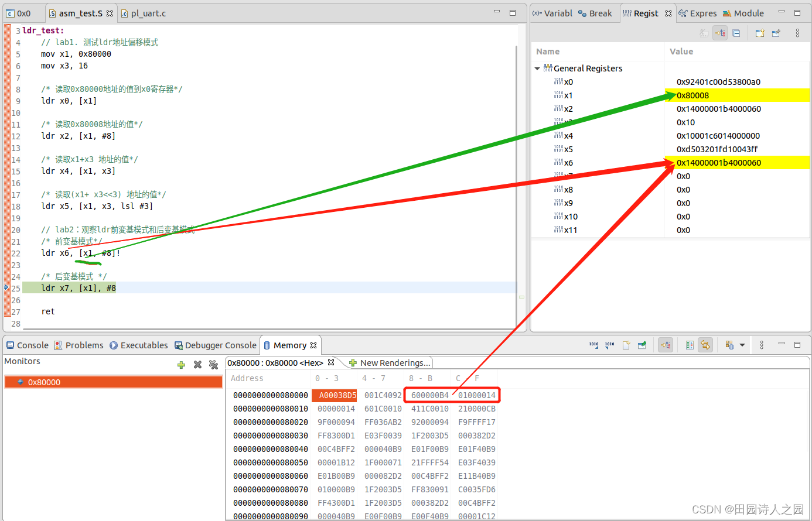Open Switch Memory Monitor dropdown arrow

click(742, 345)
